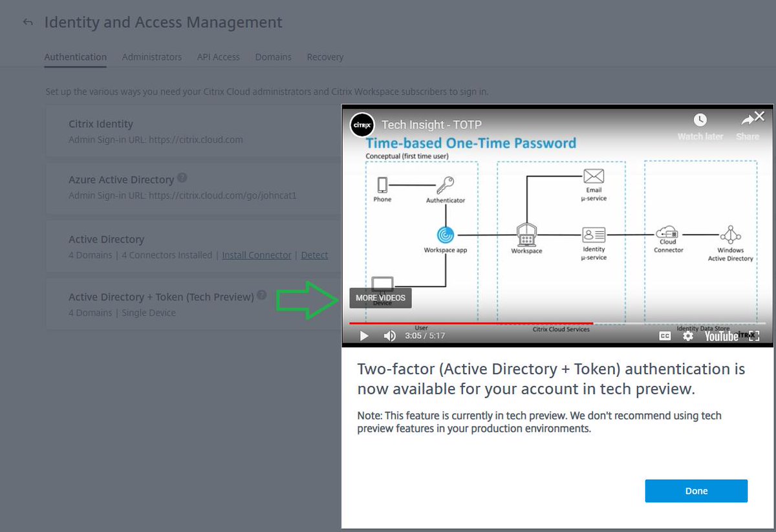Go back using the arrow beside Identity and Access Management
776x532 pixels.
coord(28,22)
